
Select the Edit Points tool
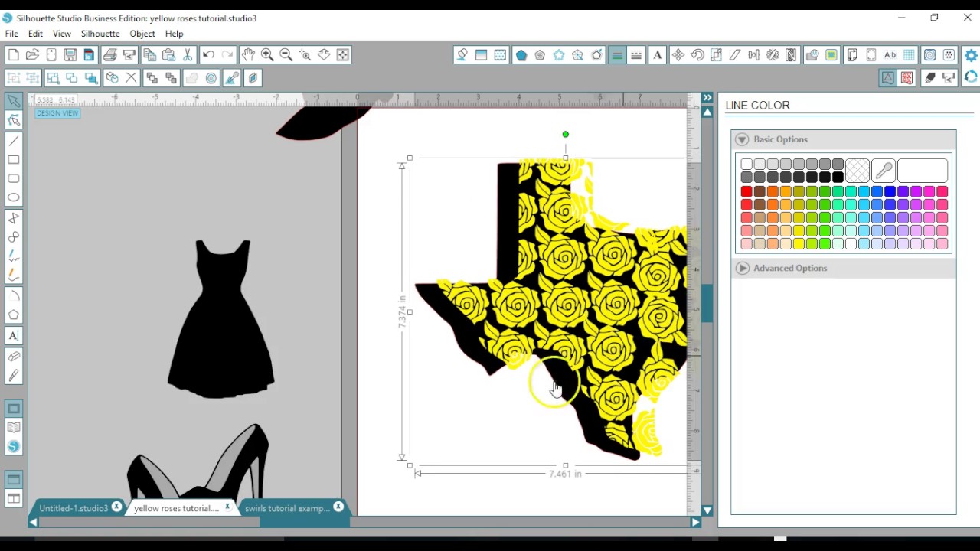(14, 120)
